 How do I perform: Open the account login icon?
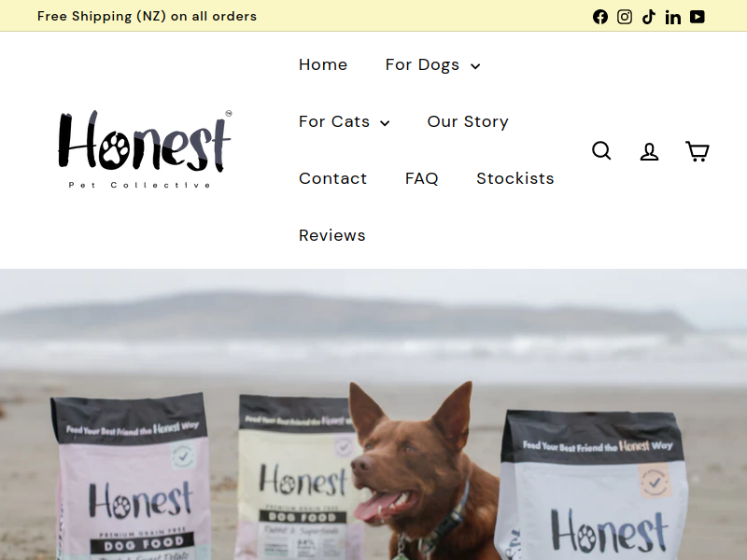[649, 151]
